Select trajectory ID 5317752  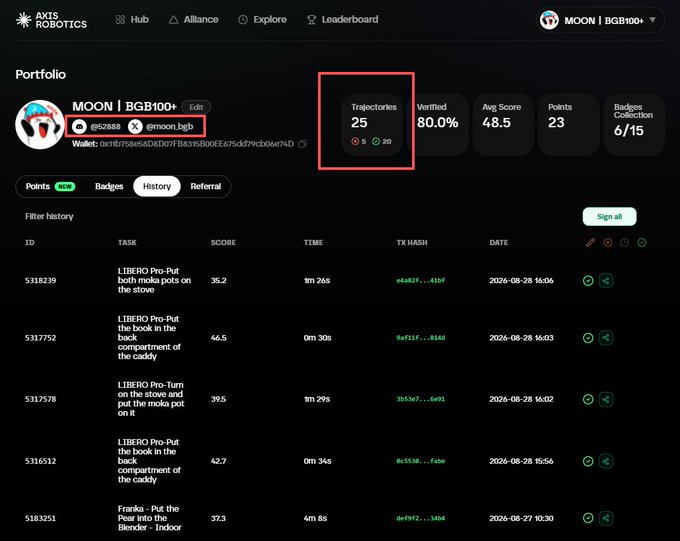(40, 338)
